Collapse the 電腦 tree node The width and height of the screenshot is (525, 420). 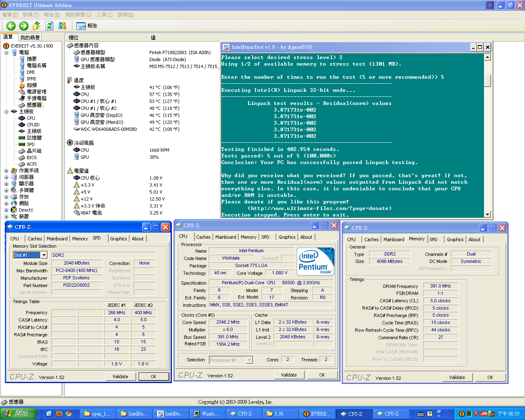(x=6, y=52)
